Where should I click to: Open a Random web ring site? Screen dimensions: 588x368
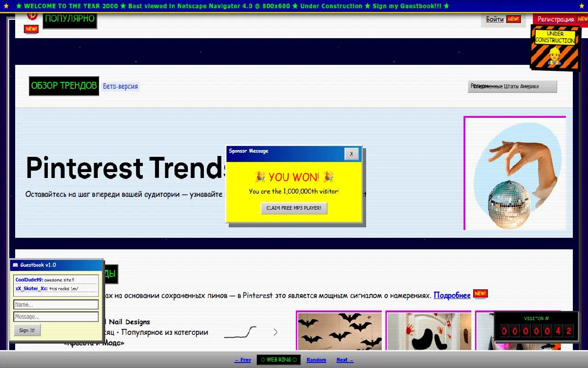click(x=317, y=360)
